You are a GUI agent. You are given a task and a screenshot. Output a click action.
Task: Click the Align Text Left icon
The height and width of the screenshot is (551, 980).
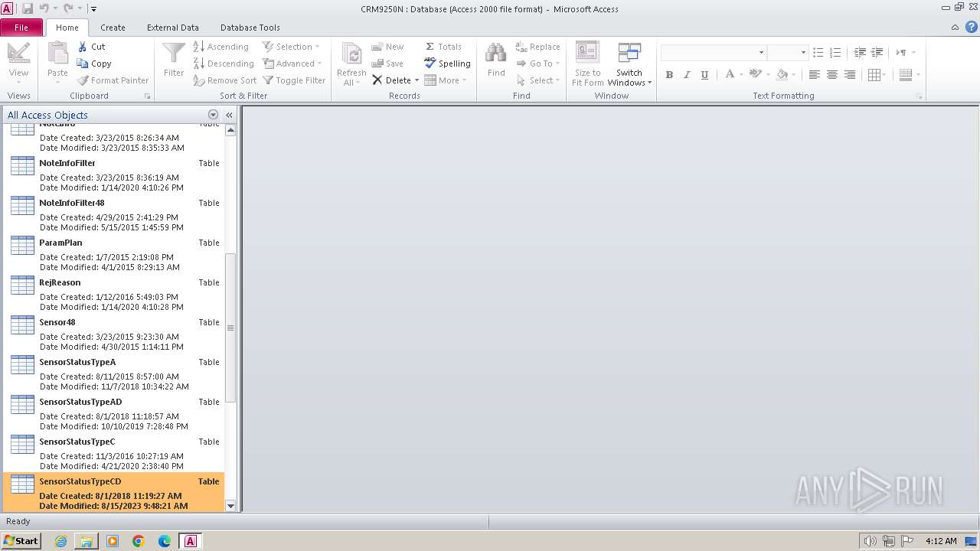pos(814,74)
